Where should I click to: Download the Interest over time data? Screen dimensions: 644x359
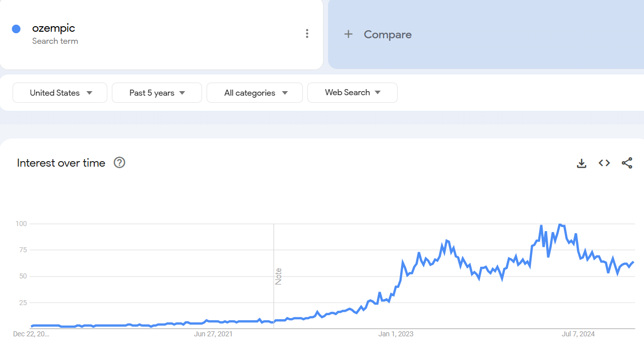pos(582,163)
